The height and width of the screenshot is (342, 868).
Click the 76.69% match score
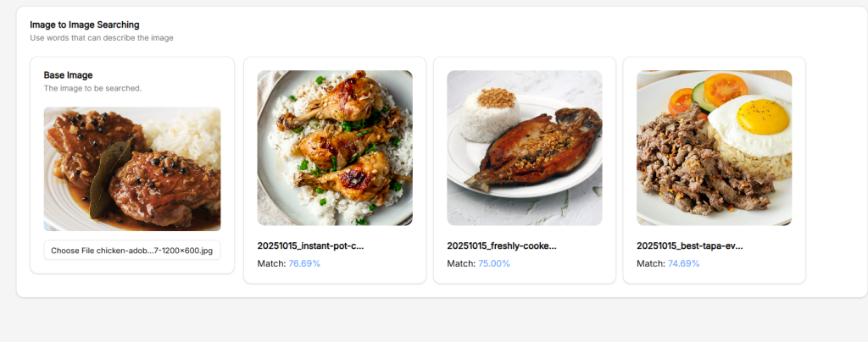coord(304,263)
